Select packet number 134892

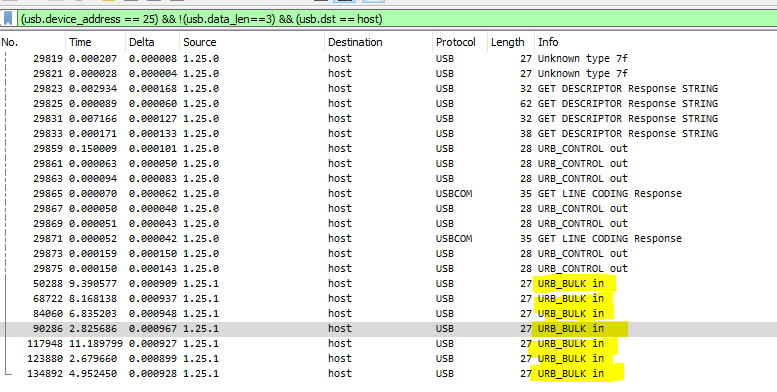click(388, 373)
